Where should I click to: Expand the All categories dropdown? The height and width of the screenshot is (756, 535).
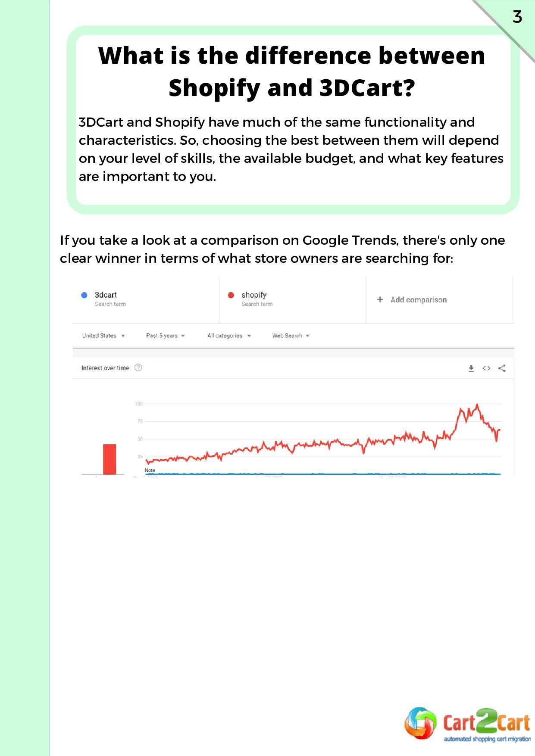coord(229,336)
